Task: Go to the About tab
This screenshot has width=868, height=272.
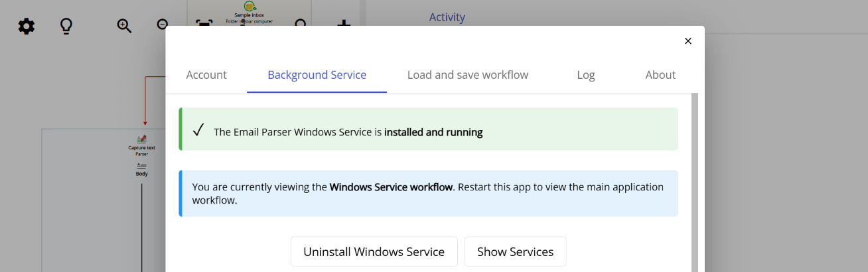Action: [x=660, y=75]
